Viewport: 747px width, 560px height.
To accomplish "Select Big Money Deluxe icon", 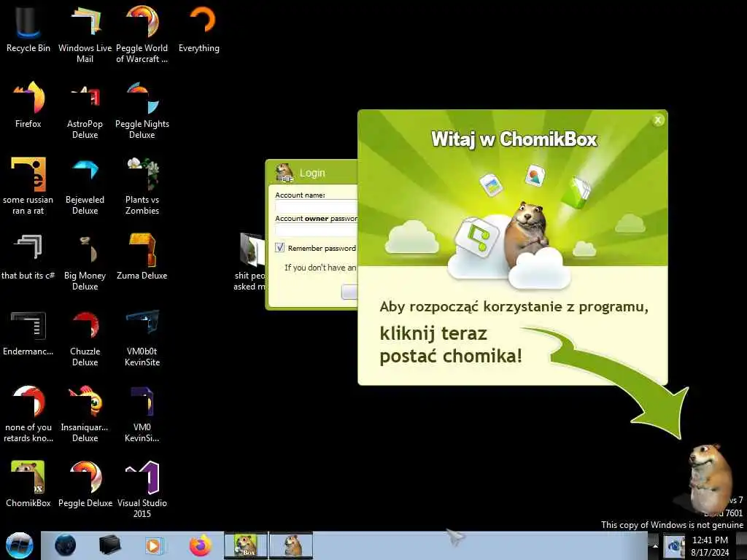I will click(x=85, y=262).
